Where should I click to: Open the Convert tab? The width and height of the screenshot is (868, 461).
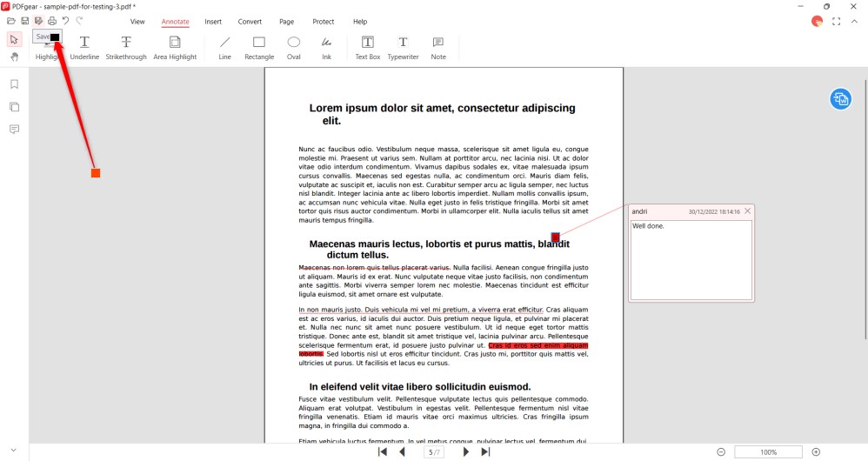pyautogui.click(x=250, y=22)
